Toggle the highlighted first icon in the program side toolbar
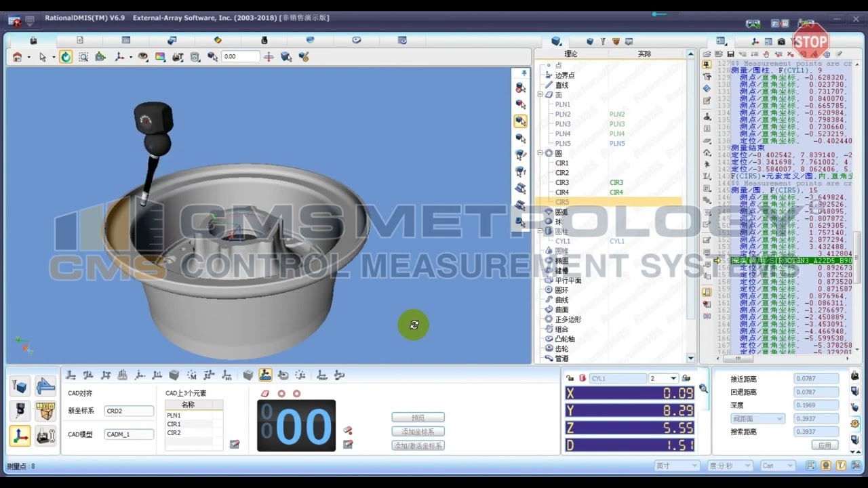Screen dimensions: 868x488 click(x=707, y=64)
